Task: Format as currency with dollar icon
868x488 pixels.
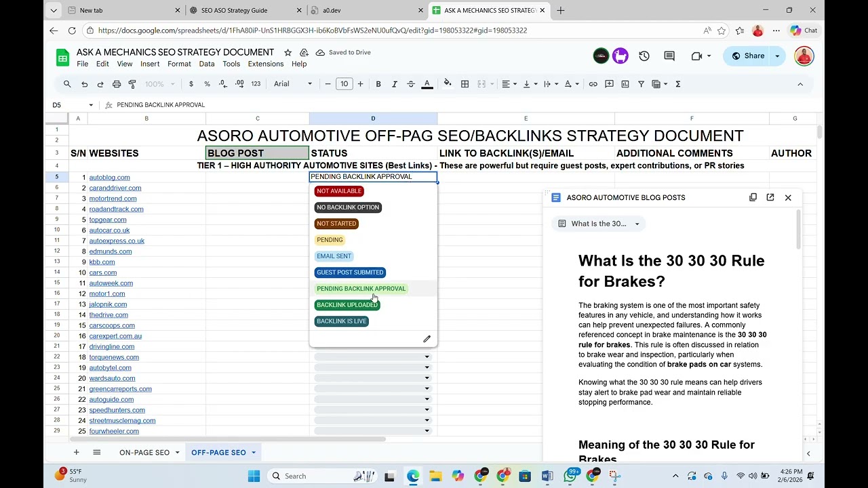Action: pyautogui.click(x=191, y=84)
